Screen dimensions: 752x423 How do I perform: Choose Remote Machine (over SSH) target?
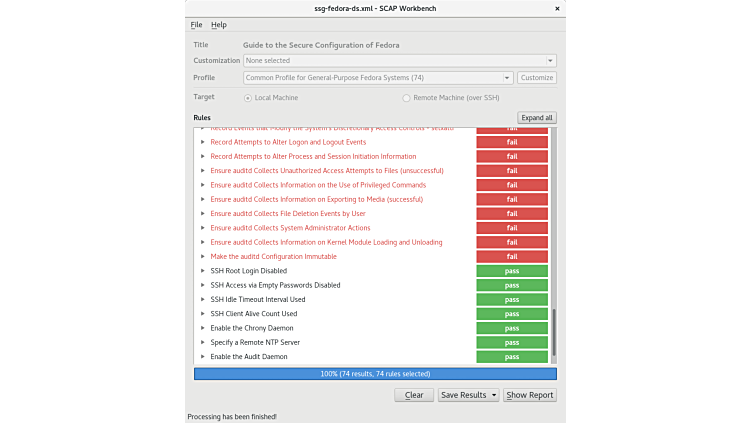[x=406, y=98]
